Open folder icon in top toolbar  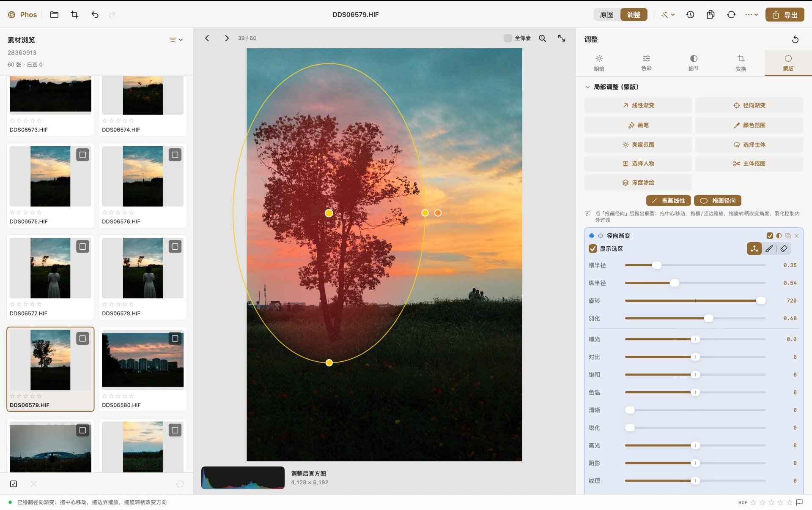click(x=54, y=15)
